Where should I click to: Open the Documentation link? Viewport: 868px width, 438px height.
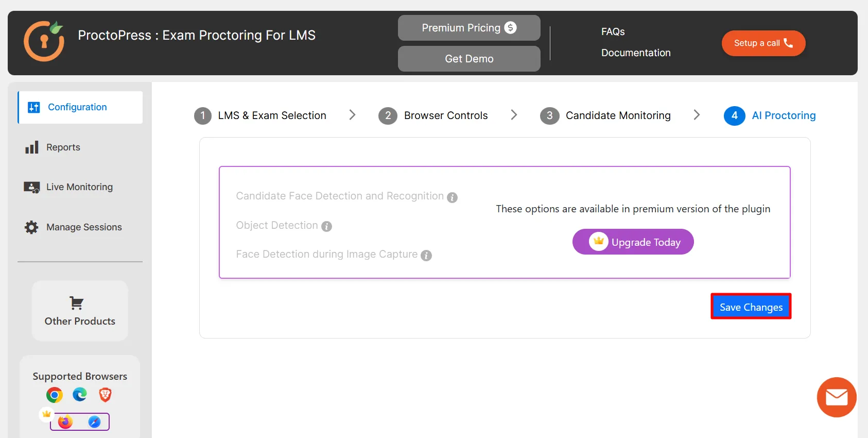[636, 53]
